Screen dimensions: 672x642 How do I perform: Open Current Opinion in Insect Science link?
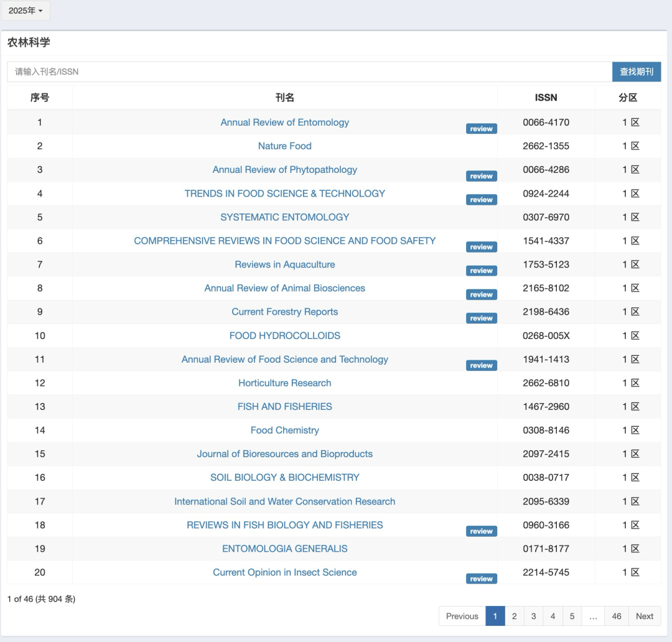click(284, 572)
